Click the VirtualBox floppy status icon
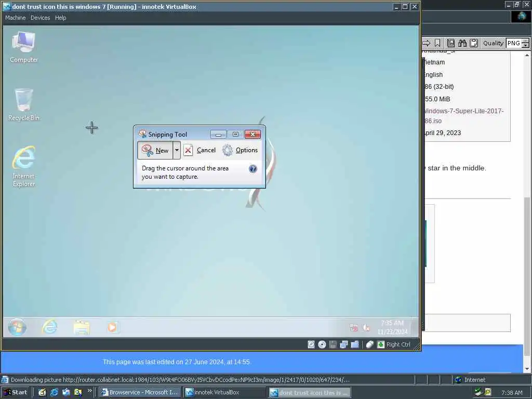The width and height of the screenshot is (532, 399). (333, 344)
